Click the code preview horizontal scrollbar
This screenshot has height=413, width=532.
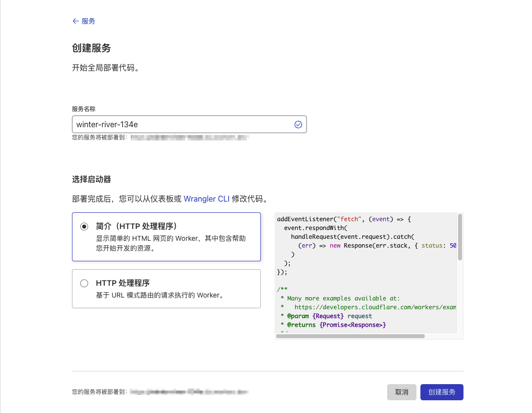coord(350,336)
